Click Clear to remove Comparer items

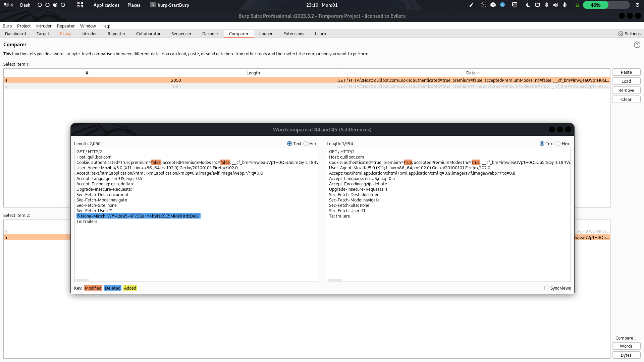click(x=626, y=99)
